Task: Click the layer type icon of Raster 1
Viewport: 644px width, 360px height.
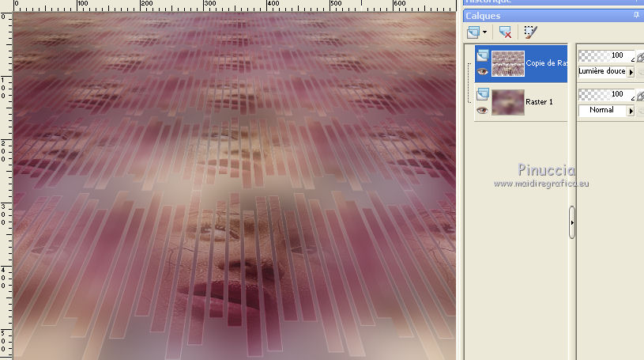Action: pos(483,94)
